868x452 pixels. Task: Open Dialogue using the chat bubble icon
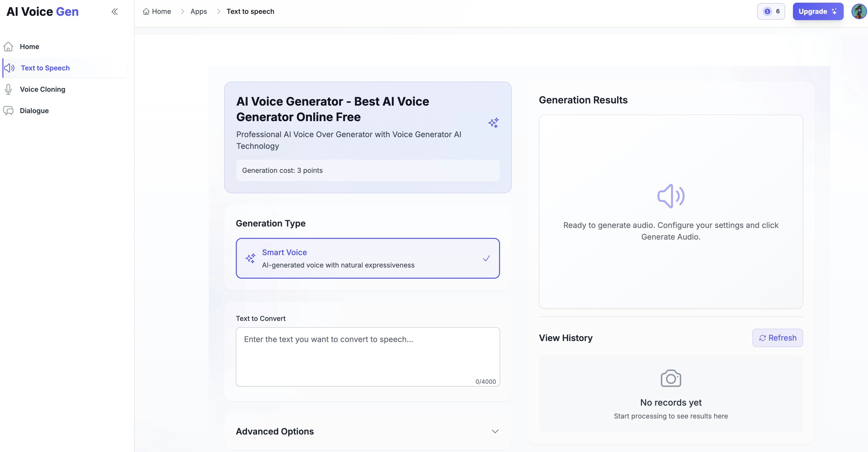pyautogui.click(x=9, y=110)
